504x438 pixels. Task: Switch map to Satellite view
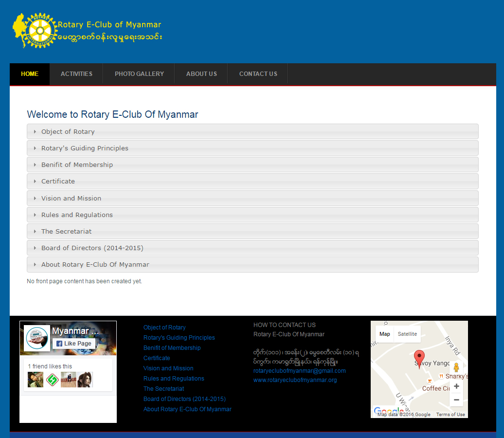tap(407, 334)
